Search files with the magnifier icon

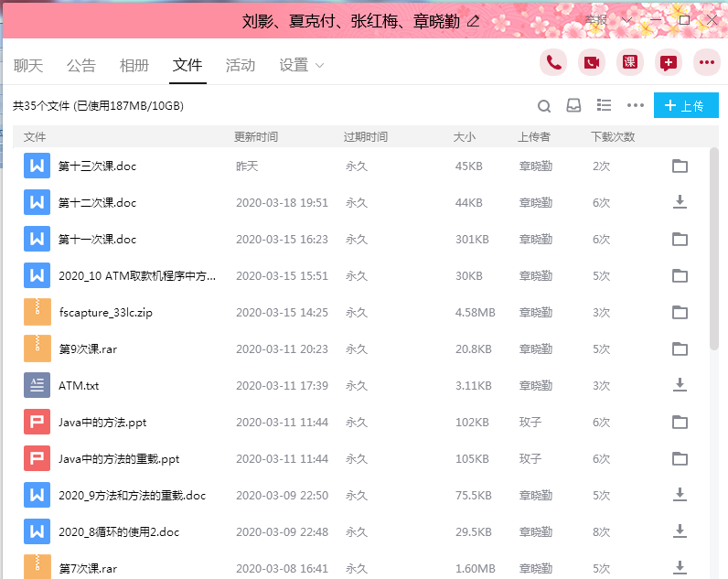tap(544, 106)
